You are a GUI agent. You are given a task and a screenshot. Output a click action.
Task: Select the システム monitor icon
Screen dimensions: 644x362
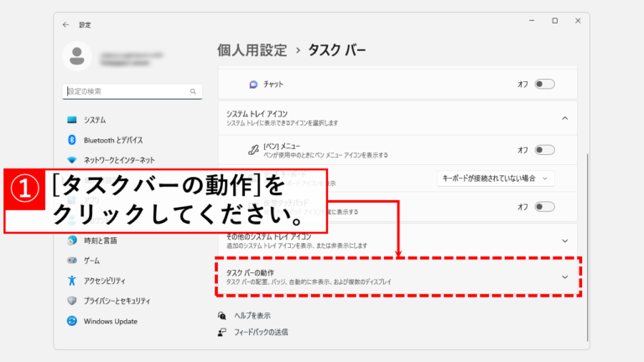[x=72, y=120]
